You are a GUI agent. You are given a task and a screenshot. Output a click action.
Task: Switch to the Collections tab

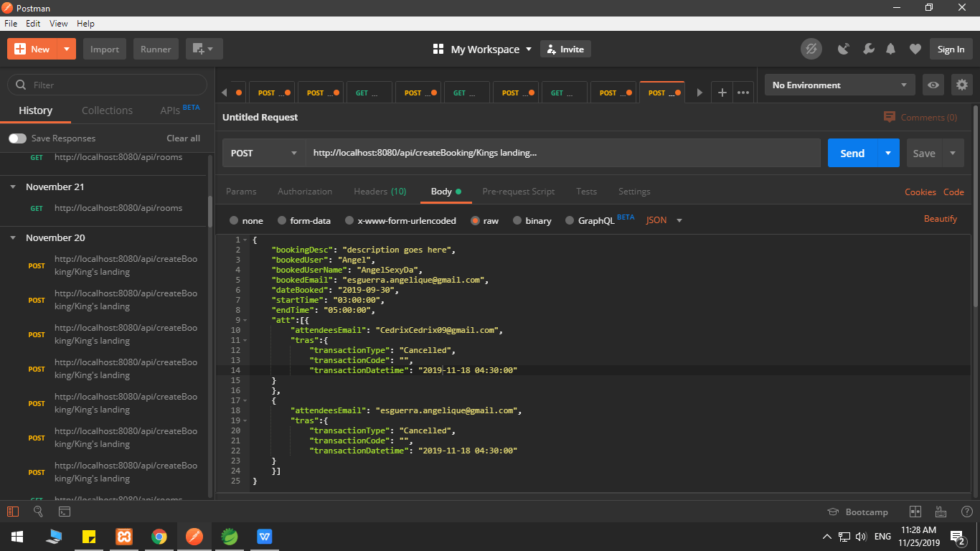tap(107, 110)
